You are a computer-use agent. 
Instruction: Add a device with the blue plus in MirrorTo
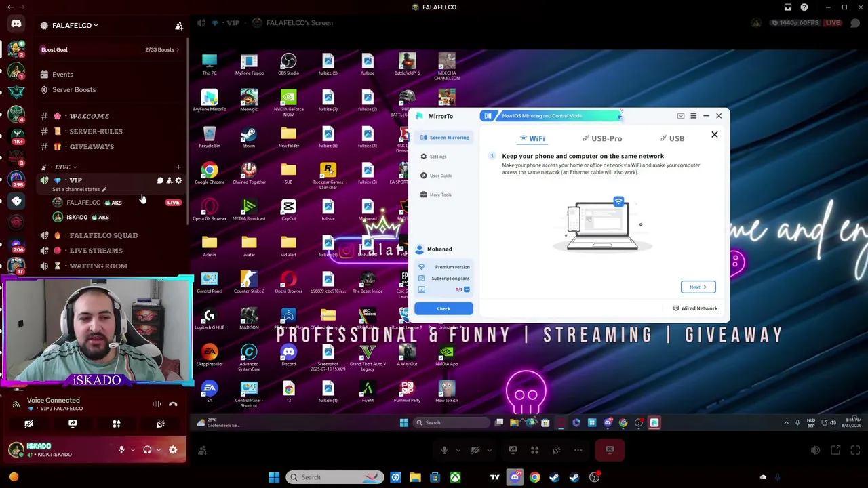[x=467, y=290]
